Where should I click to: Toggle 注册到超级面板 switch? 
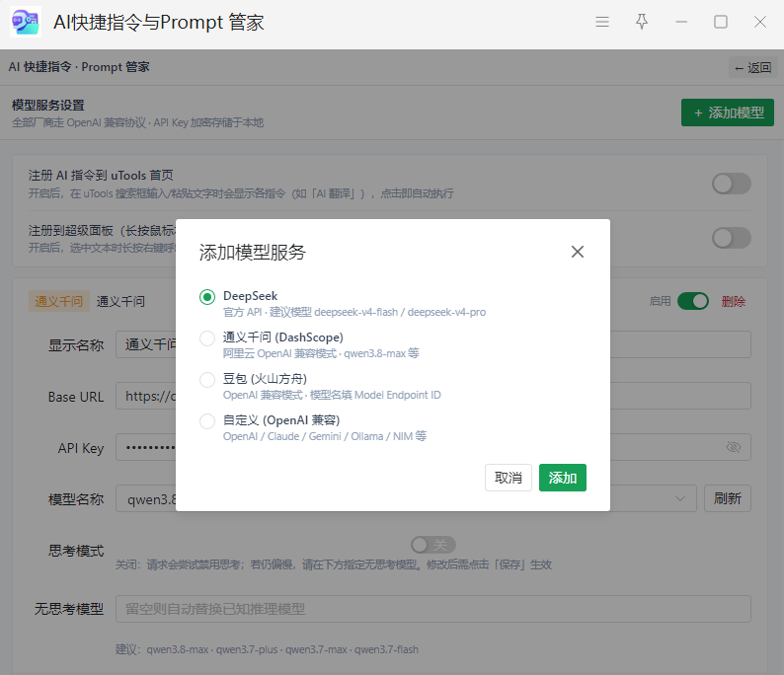click(732, 238)
